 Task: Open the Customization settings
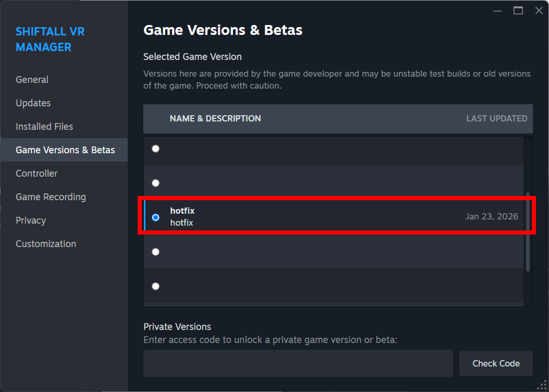click(x=45, y=243)
